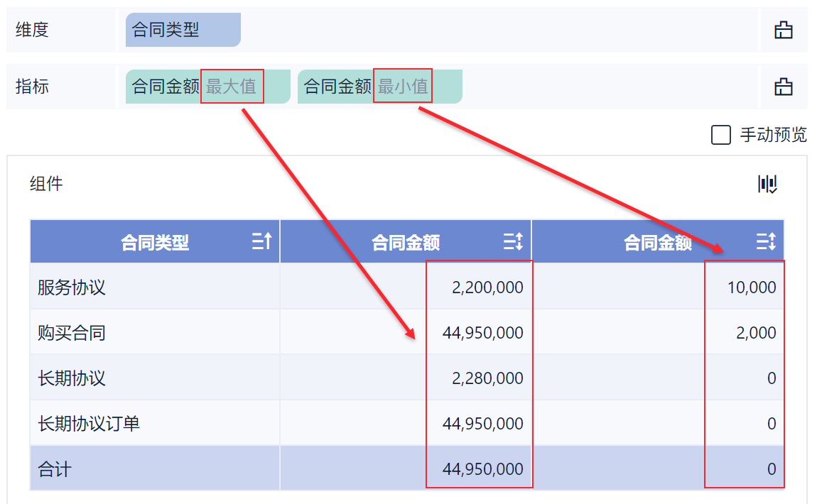Click the 10,000 minimum value cell
The width and height of the screenshot is (817, 504).
[752, 287]
